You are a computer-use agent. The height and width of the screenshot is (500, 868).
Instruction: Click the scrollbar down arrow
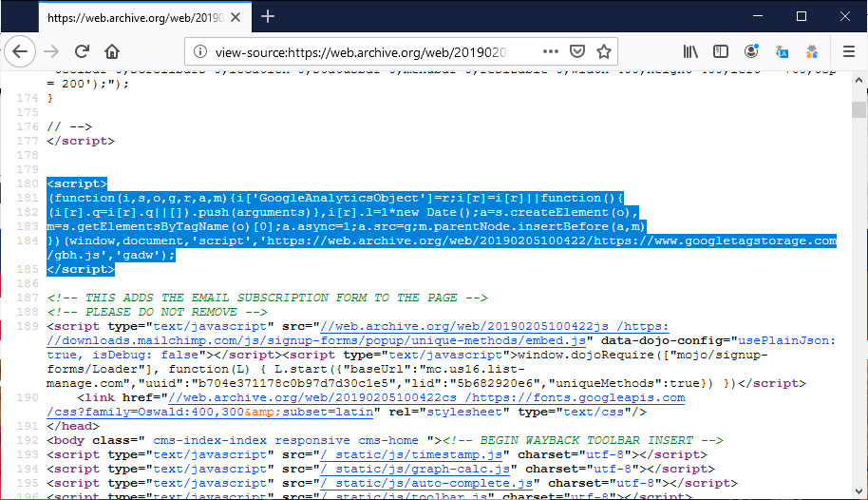point(859,491)
